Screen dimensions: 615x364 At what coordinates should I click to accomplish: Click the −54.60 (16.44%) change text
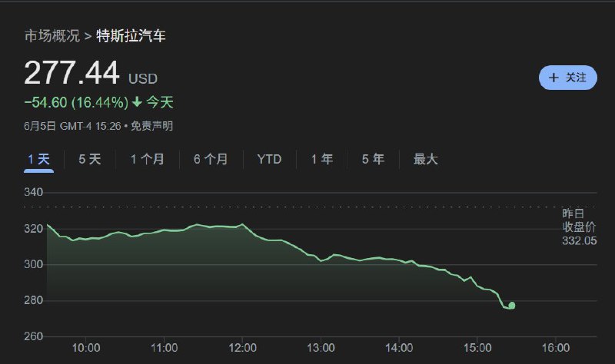(x=76, y=102)
